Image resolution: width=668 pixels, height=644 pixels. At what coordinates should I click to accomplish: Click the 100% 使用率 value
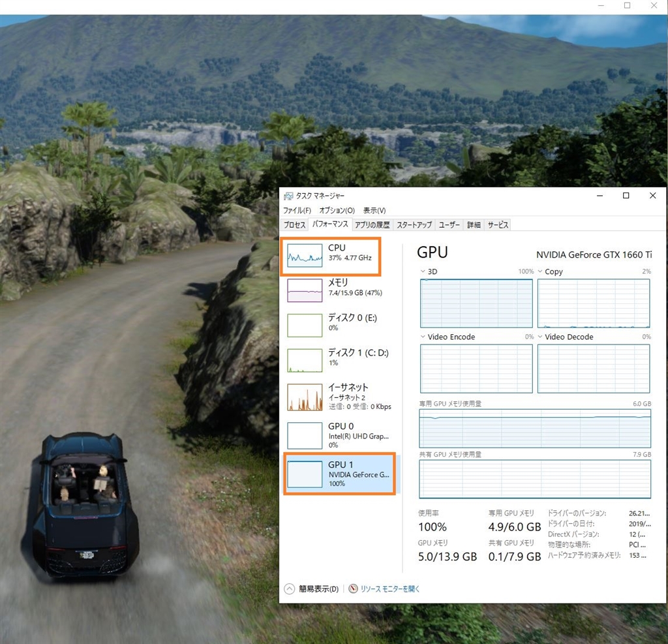(433, 527)
